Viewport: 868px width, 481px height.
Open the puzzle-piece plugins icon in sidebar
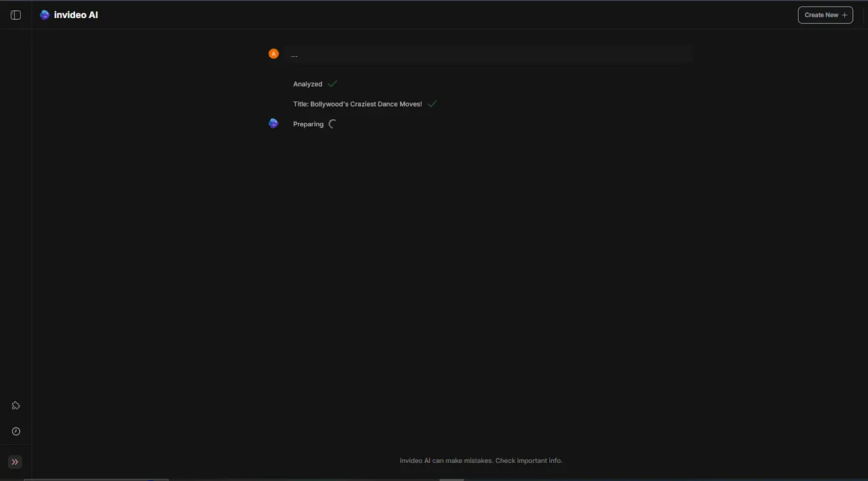click(16, 406)
